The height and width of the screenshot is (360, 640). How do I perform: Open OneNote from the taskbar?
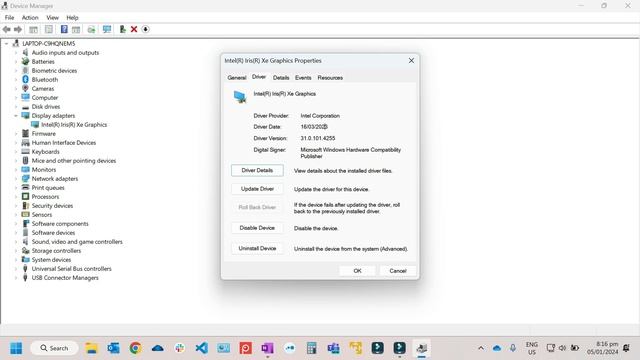268,348
